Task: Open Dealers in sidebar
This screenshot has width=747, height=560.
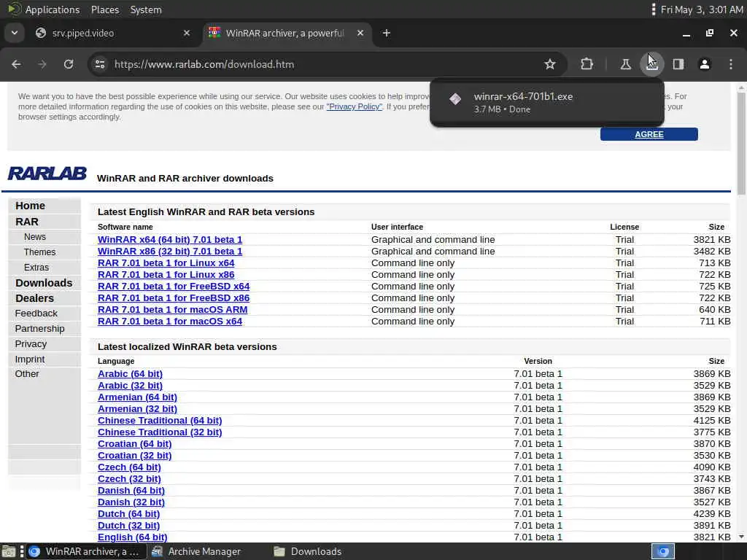Action: pyautogui.click(x=34, y=298)
